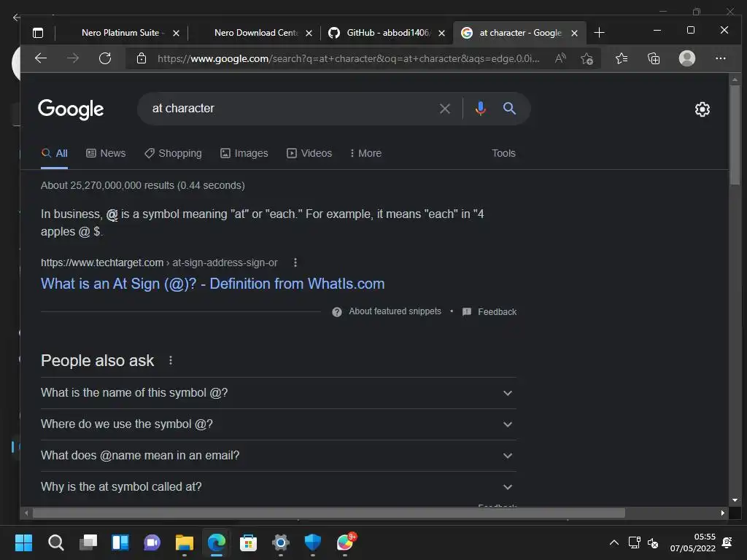The width and height of the screenshot is (747, 560).
Task: Open Edge tab actions menu icon
Action: tap(38, 33)
